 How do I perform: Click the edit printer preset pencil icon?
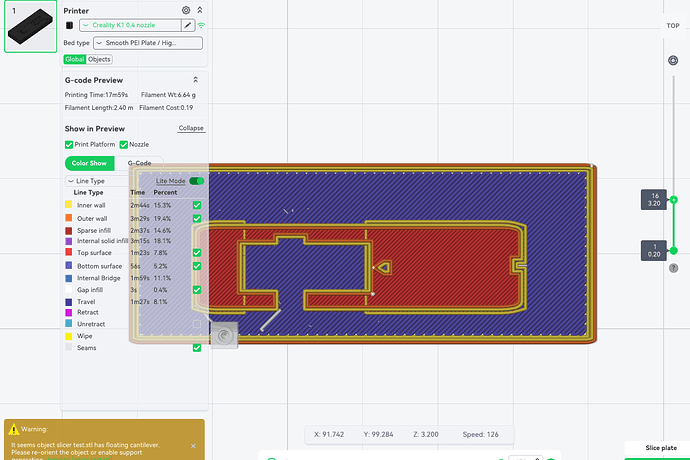187,24
